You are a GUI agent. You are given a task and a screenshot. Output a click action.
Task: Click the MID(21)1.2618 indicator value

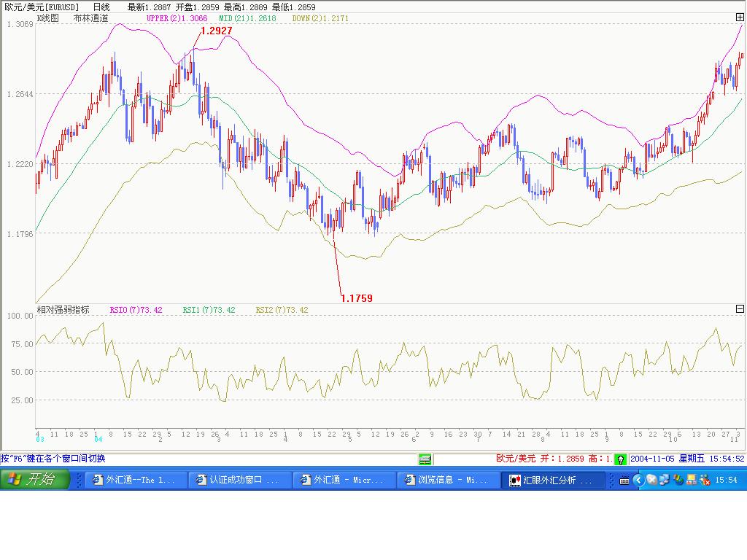click(247, 18)
